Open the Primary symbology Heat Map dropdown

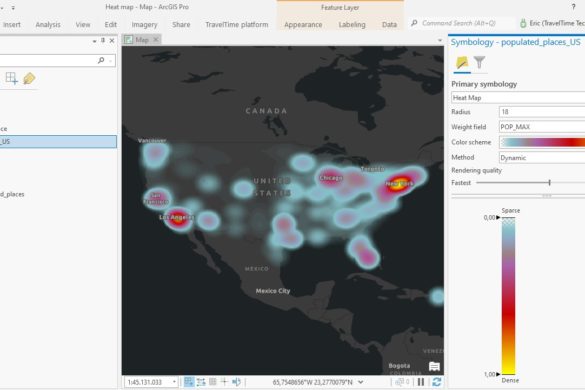pos(518,97)
